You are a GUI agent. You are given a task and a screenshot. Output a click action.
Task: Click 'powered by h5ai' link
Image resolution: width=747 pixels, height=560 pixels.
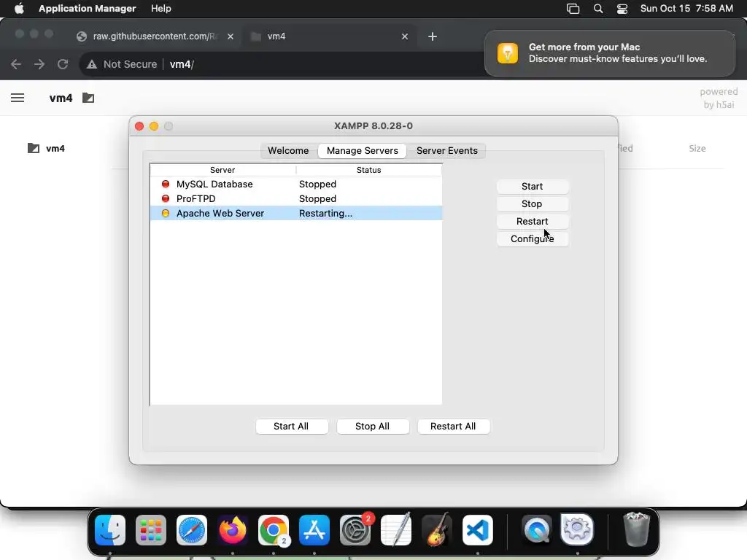(719, 98)
